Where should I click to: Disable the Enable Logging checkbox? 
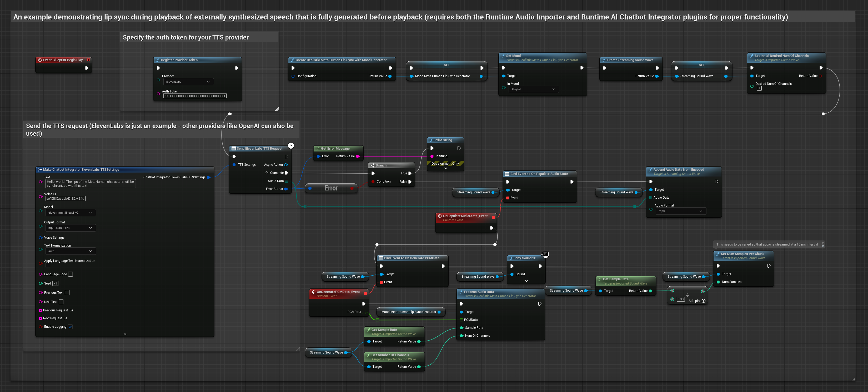(x=71, y=327)
